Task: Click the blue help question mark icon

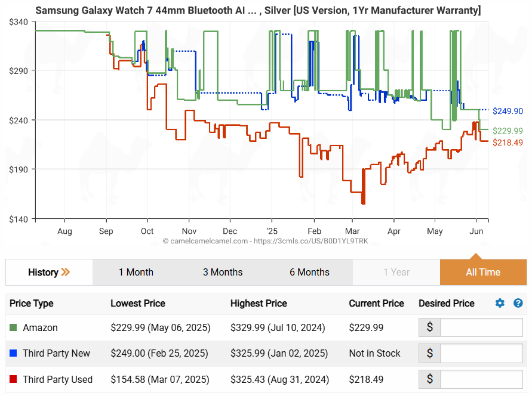Action: [518, 304]
